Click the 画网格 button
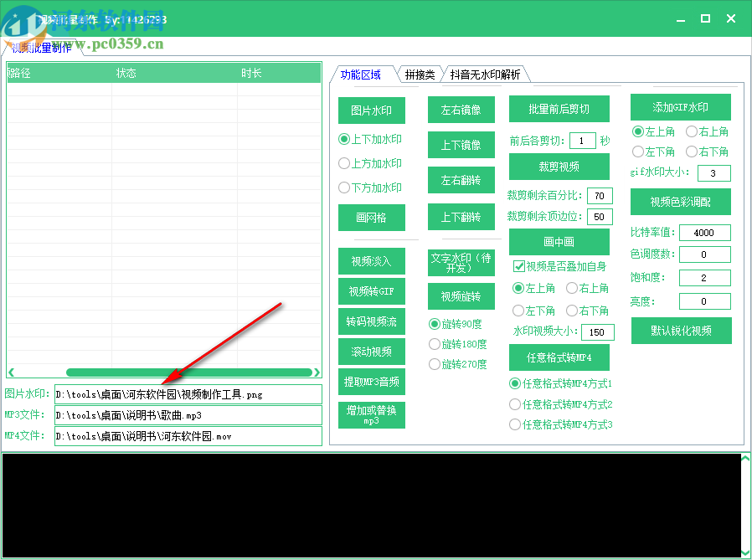This screenshot has height=560, width=752. 371,218
